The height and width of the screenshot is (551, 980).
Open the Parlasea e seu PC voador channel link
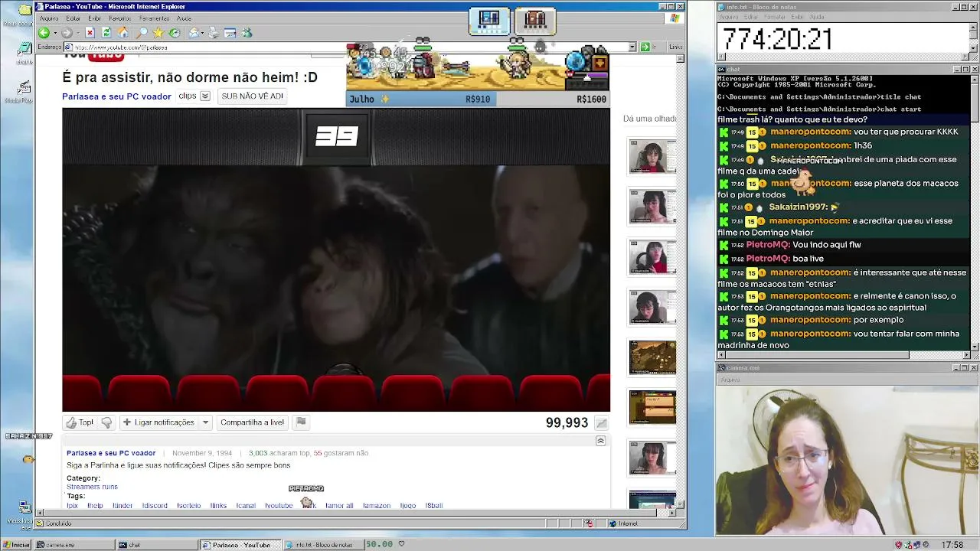[x=116, y=96]
